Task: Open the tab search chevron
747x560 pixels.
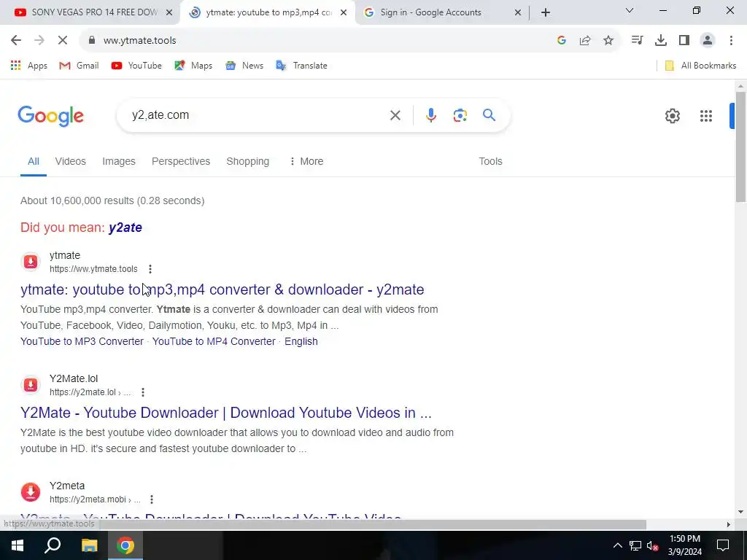Action: pyautogui.click(x=630, y=10)
